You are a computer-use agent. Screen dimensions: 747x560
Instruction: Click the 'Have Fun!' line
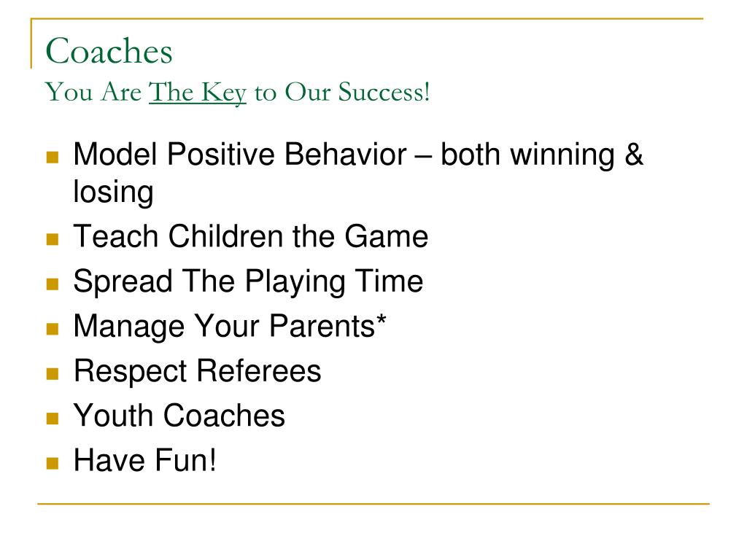pos(145,460)
